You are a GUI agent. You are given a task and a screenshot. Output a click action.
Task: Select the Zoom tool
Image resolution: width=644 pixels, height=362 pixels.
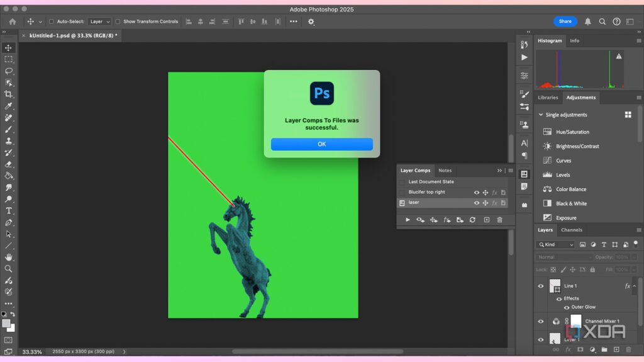[8, 269]
